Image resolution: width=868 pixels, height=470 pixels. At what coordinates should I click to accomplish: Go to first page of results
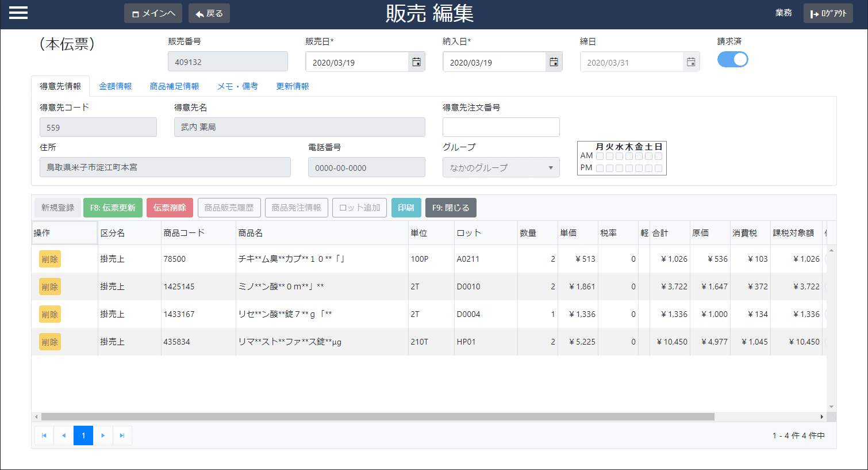[44, 435]
